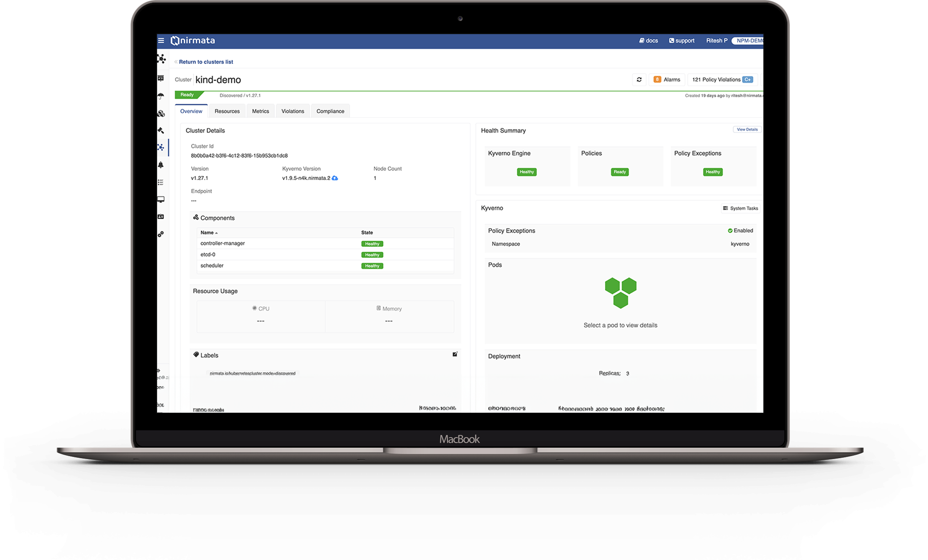
Task: Click the cluster topology/graph icon in sidebar
Action: [x=161, y=148]
